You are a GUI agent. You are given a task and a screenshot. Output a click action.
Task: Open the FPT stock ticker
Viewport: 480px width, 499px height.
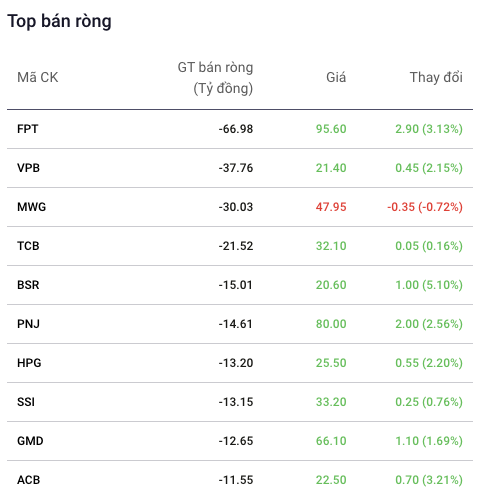point(28,129)
